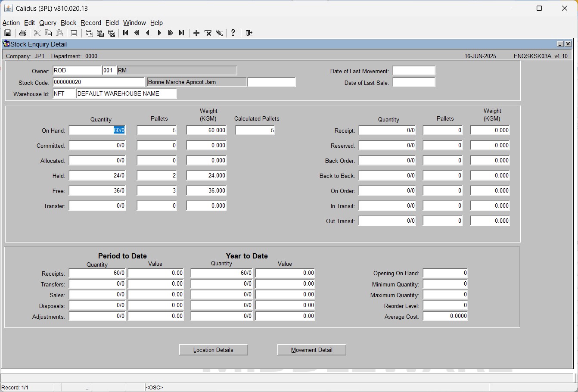The width and height of the screenshot is (578, 392).
Task: Click the DEFAULT WAREHOUSE NAME field
Action: point(127,94)
